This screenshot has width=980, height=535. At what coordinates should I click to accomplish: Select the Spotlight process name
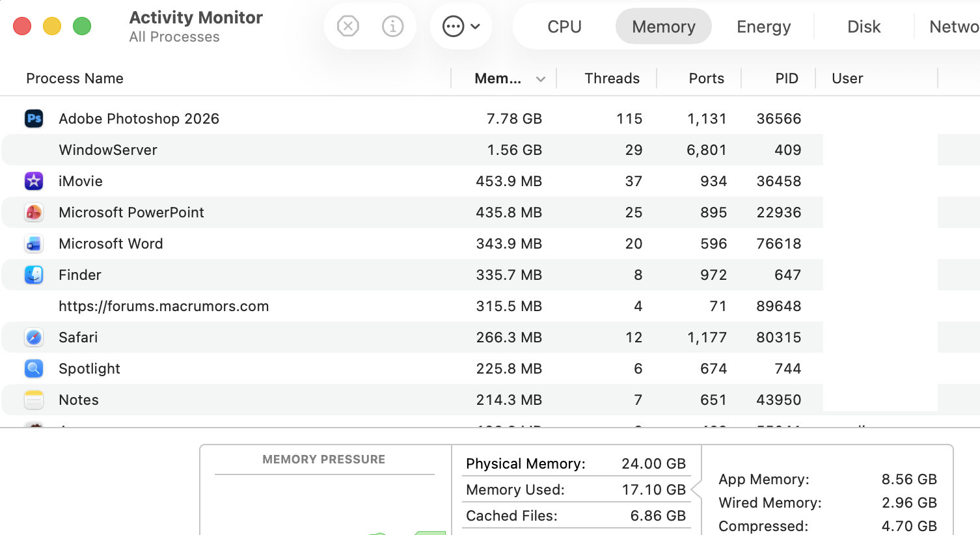(90, 368)
